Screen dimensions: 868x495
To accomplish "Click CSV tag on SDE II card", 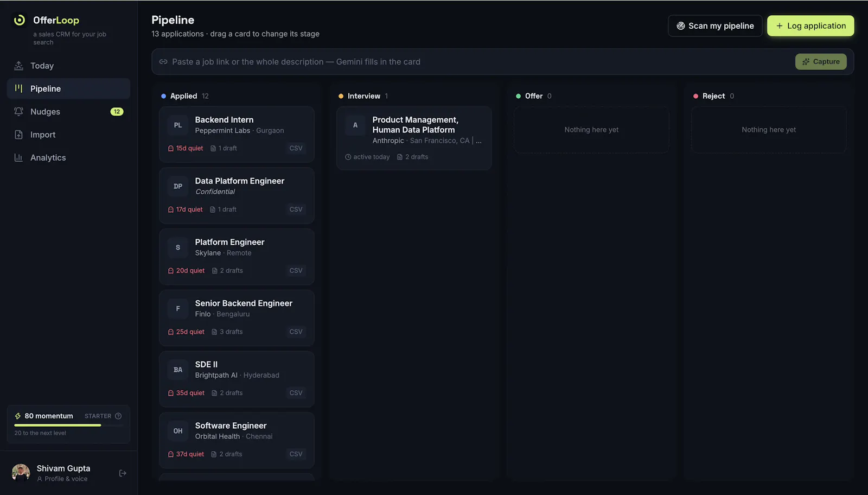I will [x=296, y=393].
